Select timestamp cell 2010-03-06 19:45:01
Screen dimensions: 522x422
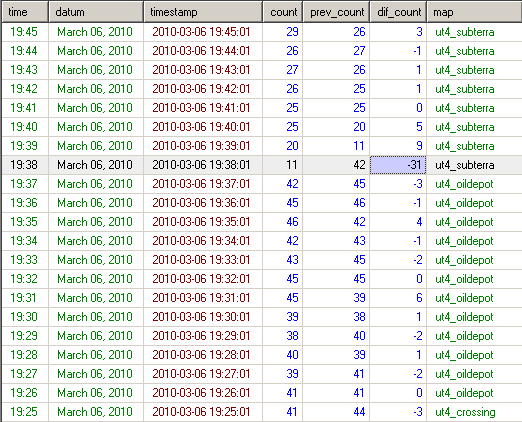click(x=203, y=32)
